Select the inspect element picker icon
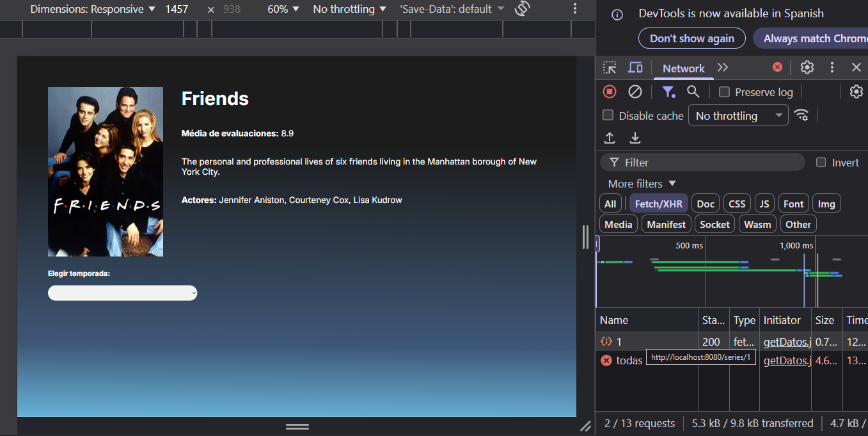The height and width of the screenshot is (436, 868). [x=610, y=68]
